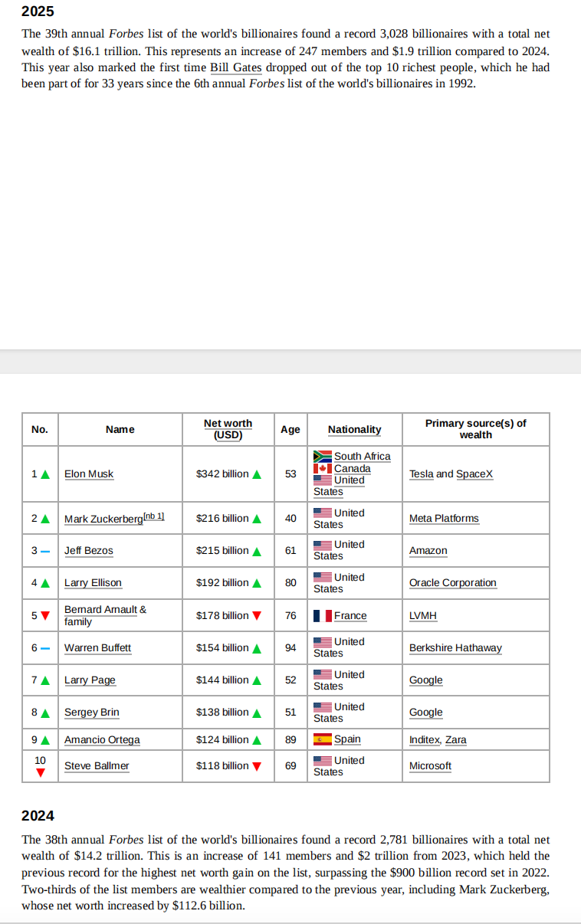Click the US flag in Larry Ellison's row
This screenshot has width=581, height=924.
click(x=323, y=577)
